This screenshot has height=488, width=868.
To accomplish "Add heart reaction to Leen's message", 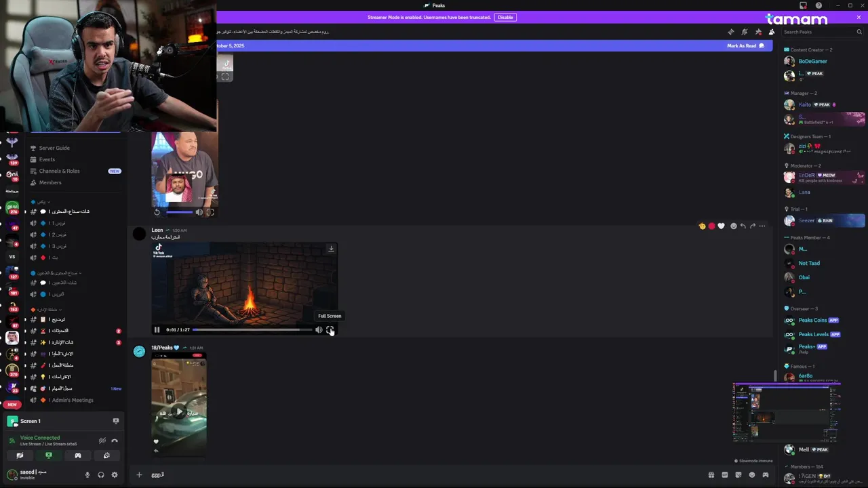I will point(721,226).
